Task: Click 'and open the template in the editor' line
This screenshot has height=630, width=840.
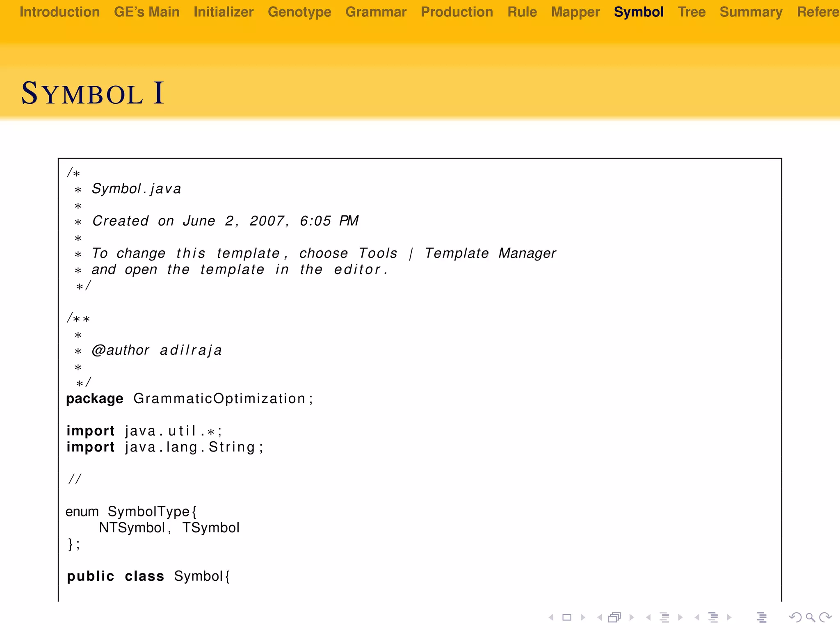Action: [x=239, y=269]
